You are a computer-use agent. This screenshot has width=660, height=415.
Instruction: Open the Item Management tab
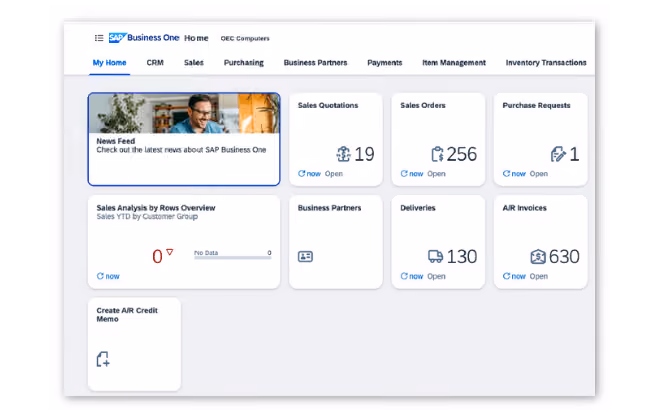454,63
